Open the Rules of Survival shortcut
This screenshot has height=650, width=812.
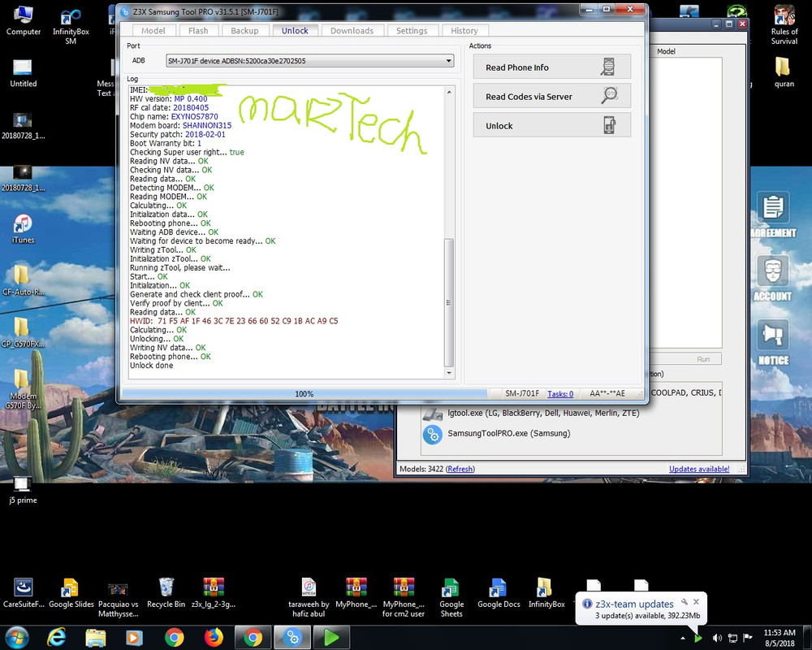click(784, 25)
